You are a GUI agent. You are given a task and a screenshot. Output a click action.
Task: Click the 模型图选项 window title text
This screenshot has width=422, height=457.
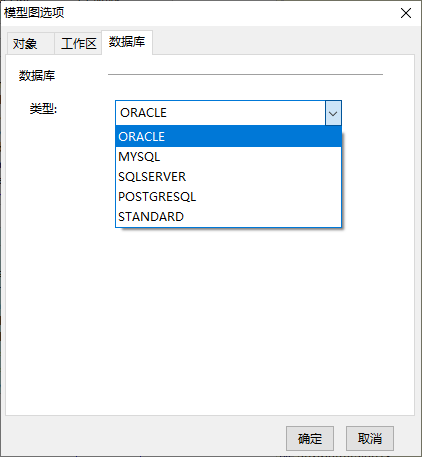[34, 13]
